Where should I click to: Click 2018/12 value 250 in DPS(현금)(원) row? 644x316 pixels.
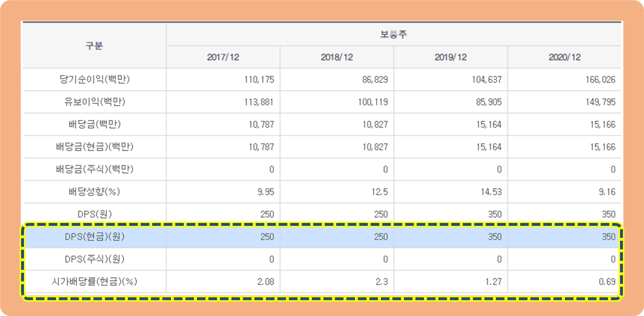381,237
